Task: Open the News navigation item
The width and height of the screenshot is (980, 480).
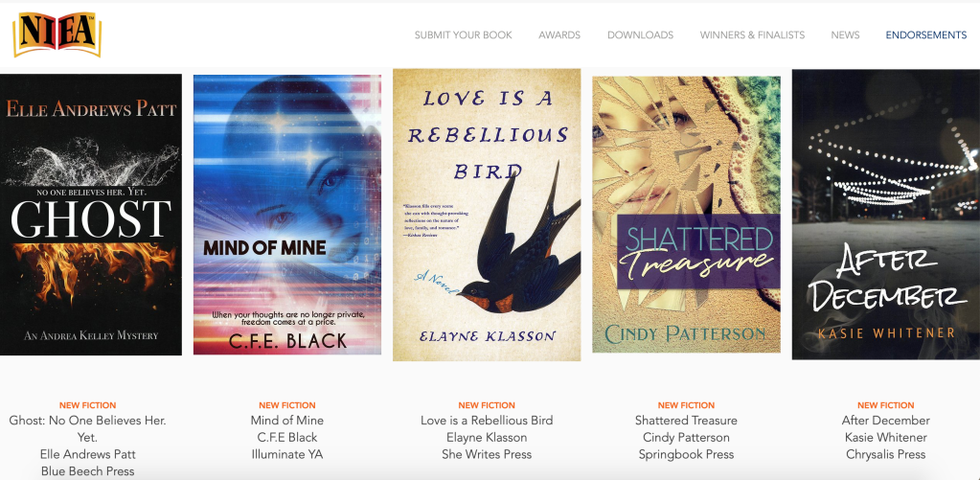Action: (845, 35)
